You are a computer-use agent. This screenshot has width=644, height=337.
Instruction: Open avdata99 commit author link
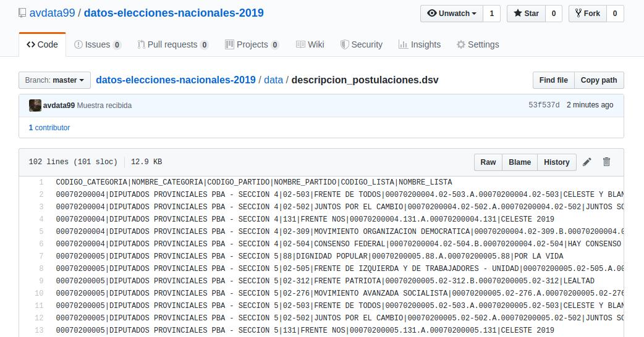[x=59, y=106]
